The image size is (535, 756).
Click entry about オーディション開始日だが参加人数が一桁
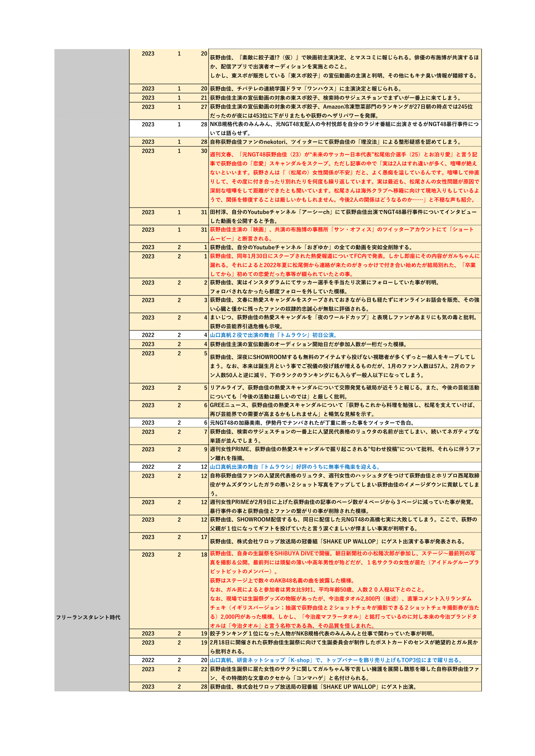click(x=309, y=345)
